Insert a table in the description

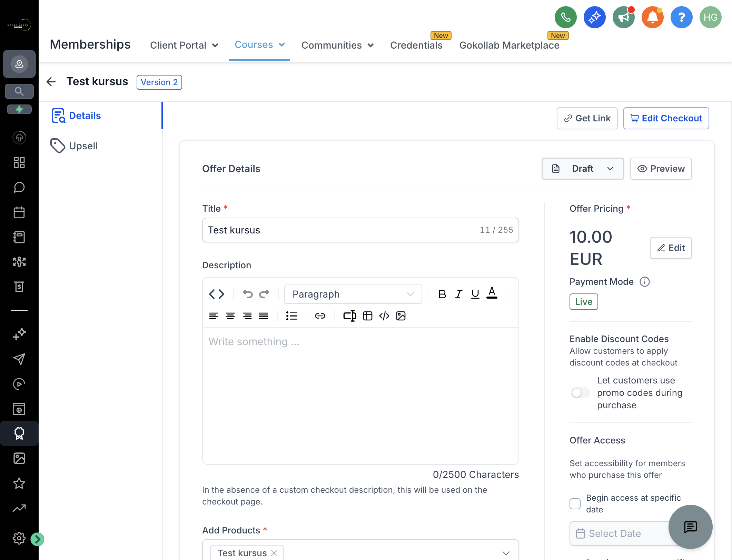(367, 316)
